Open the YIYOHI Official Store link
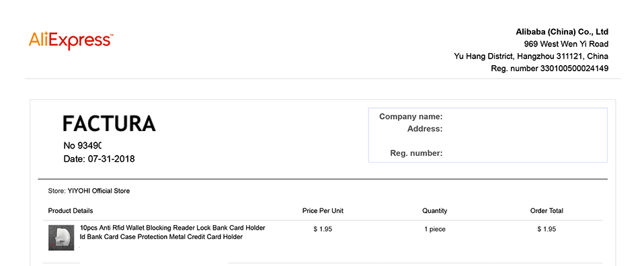Viewport: 644px width, 266px height. pos(99,191)
